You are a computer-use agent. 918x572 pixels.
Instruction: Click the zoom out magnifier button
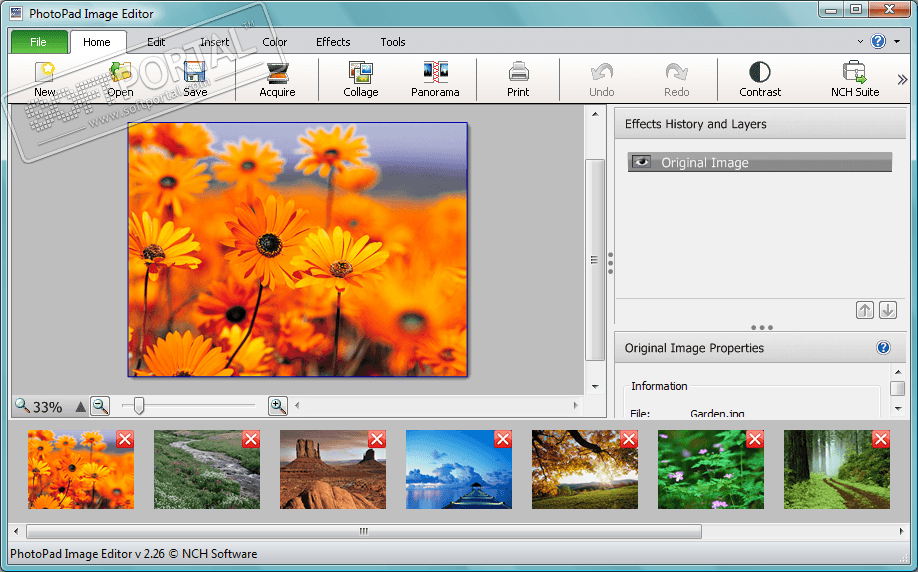click(x=100, y=405)
